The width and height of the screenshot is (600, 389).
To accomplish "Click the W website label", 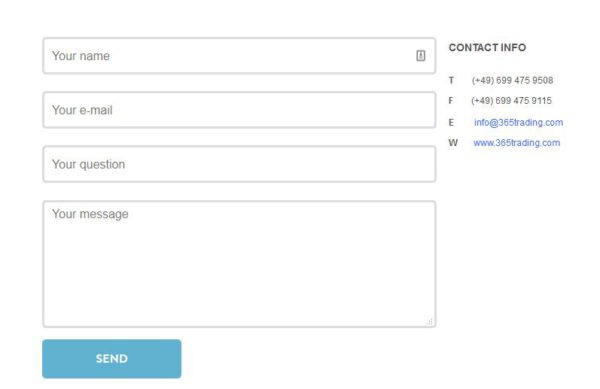I will click(x=453, y=143).
